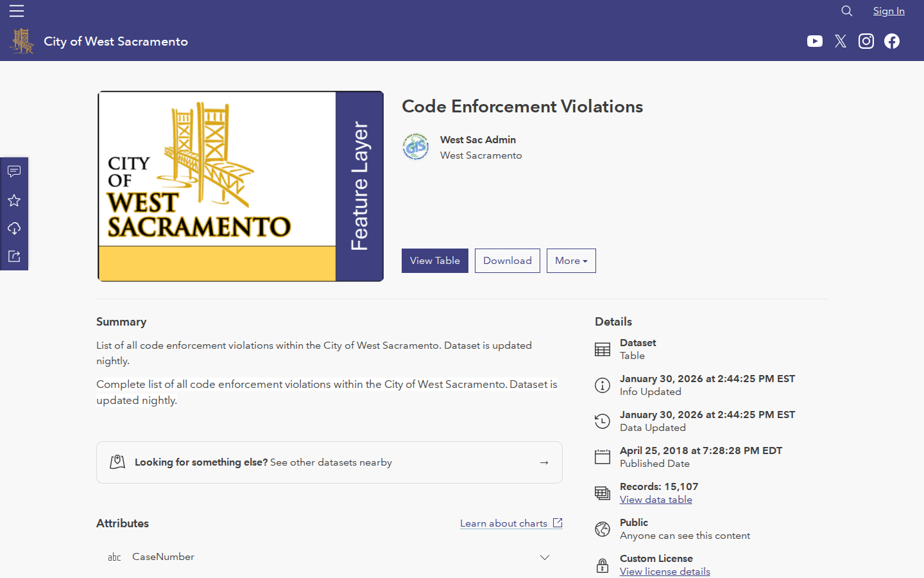924x578 pixels.
Task: Click the arrow on the datasets nearby card
Action: pyautogui.click(x=544, y=462)
